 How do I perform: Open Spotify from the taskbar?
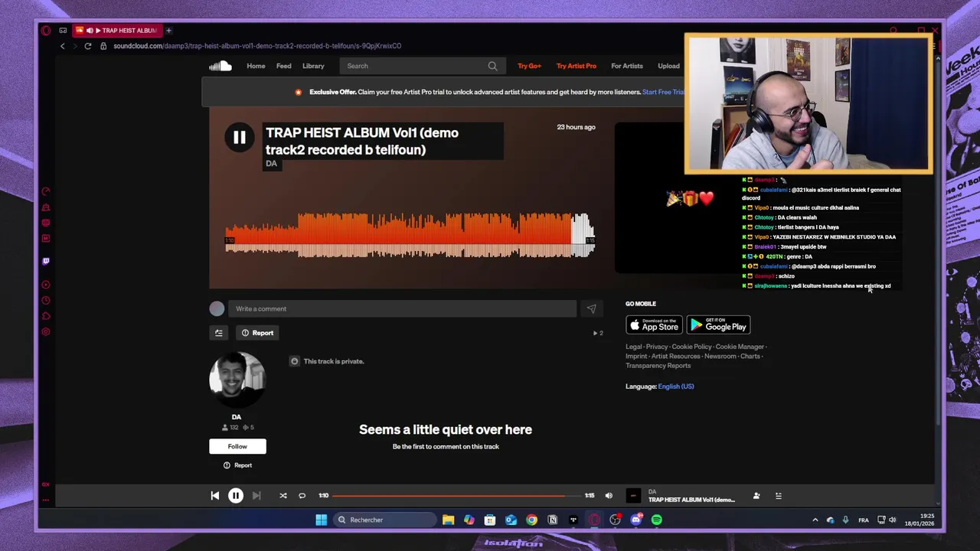point(657,520)
